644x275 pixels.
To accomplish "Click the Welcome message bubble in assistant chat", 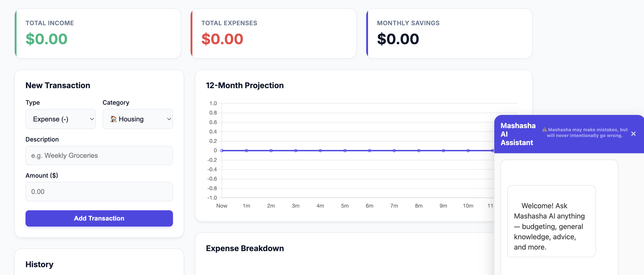I will [x=551, y=226].
